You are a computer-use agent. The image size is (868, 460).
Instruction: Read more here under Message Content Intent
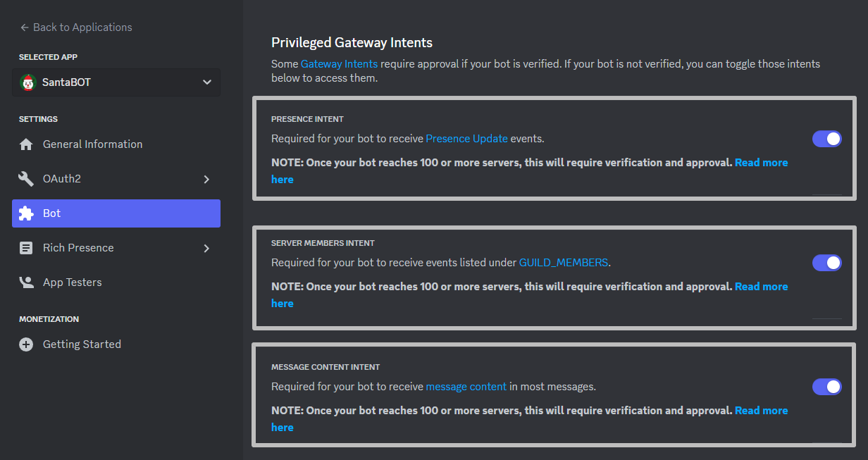pos(761,411)
